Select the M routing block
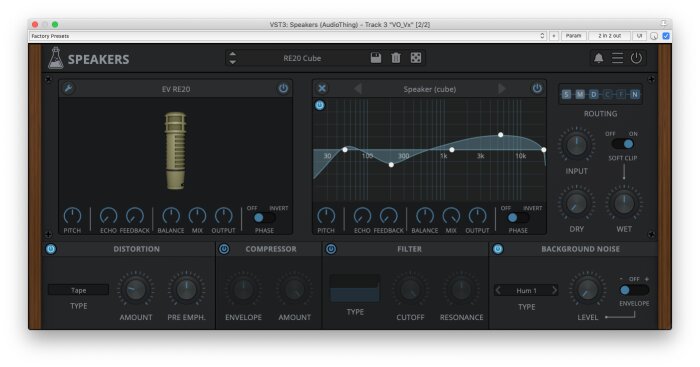 579,94
